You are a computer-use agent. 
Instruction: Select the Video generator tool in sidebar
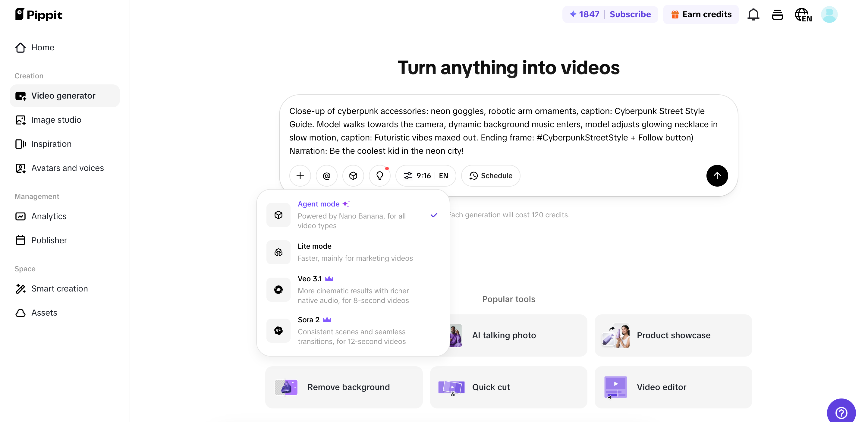63,96
